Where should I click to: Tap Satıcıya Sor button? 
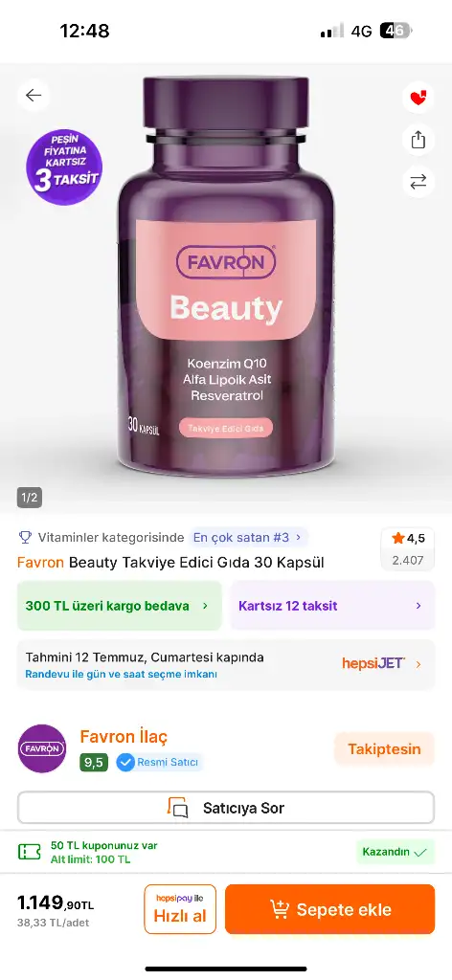[226, 808]
